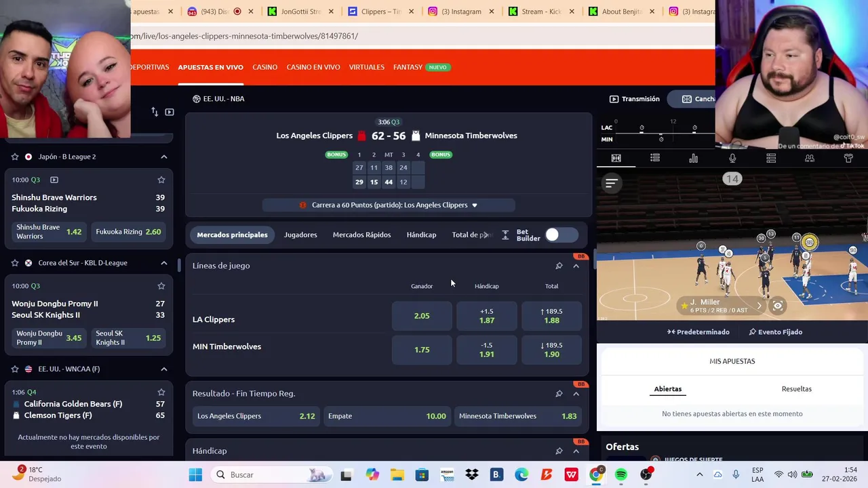Screen dimensions: 868x488
Task: Pin the Líneas de juego market
Action: [559, 266]
